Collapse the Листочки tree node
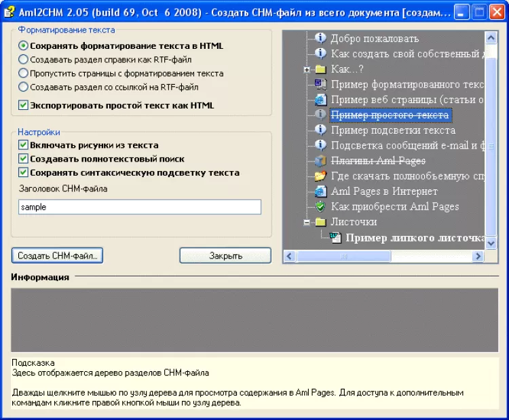The height and width of the screenshot is (420, 509). coord(307,223)
